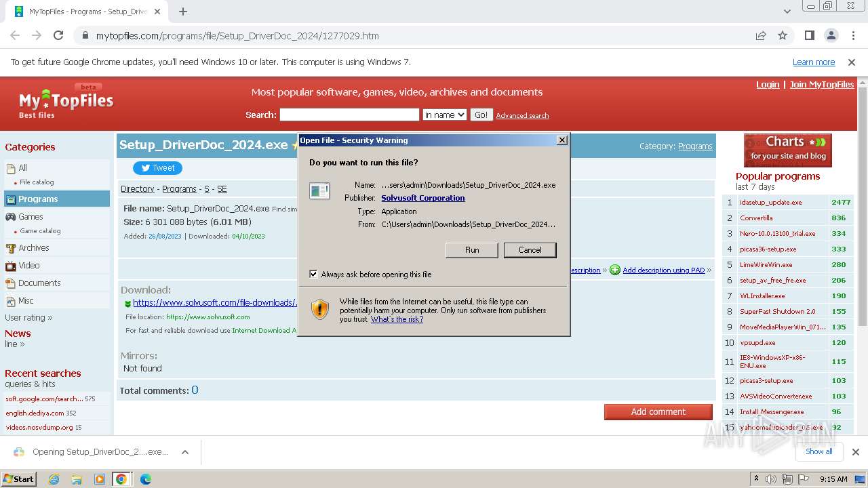Select Documents category
The image size is (868, 488).
[39, 283]
